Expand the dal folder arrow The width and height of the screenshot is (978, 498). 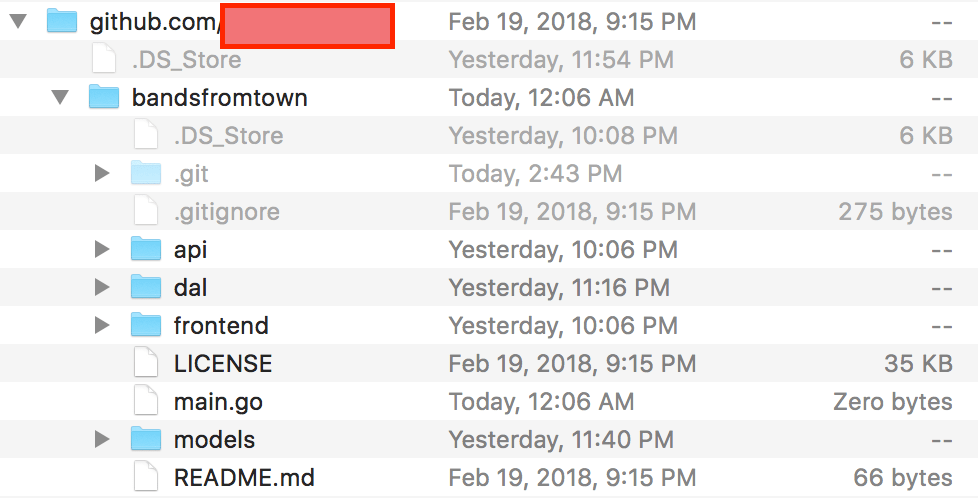tap(102, 287)
